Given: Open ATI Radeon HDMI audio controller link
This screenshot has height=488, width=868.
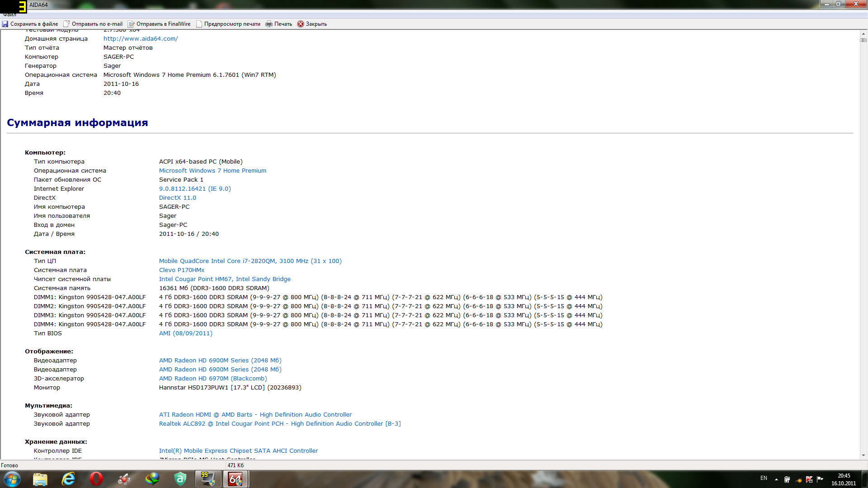Looking at the screenshot, I should coord(255,415).
